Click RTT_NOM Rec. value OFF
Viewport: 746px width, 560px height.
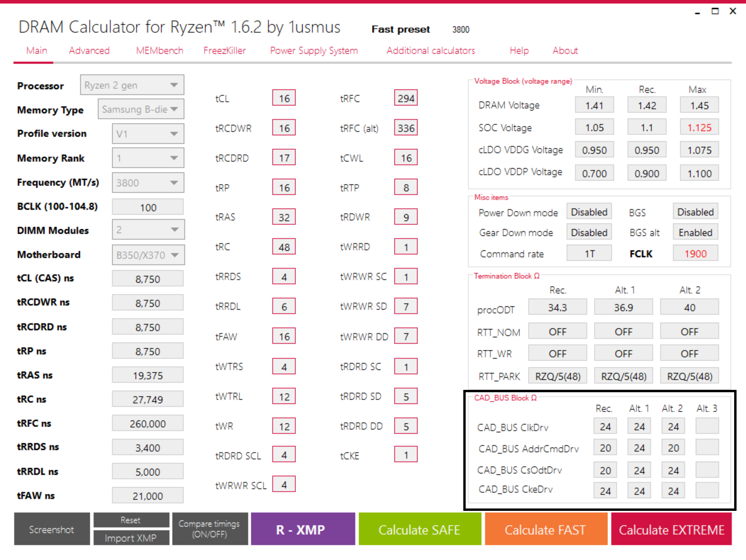tap(557, 332)
